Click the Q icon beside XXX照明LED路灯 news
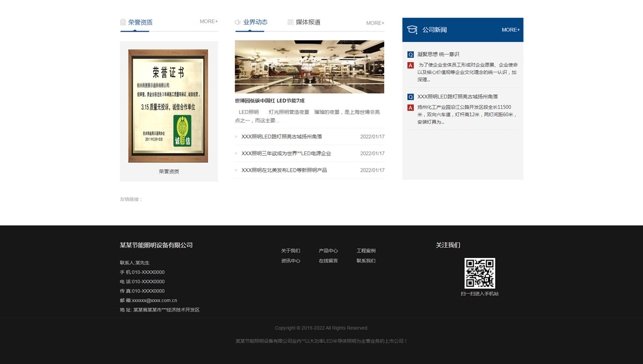This screenshot has width=643, height=364. point(410,97)
